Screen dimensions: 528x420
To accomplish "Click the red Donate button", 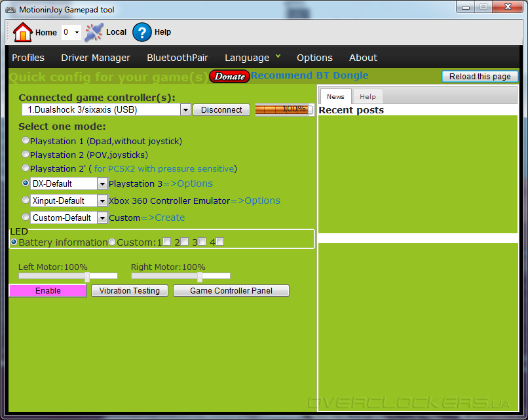I will coord(230,77).
